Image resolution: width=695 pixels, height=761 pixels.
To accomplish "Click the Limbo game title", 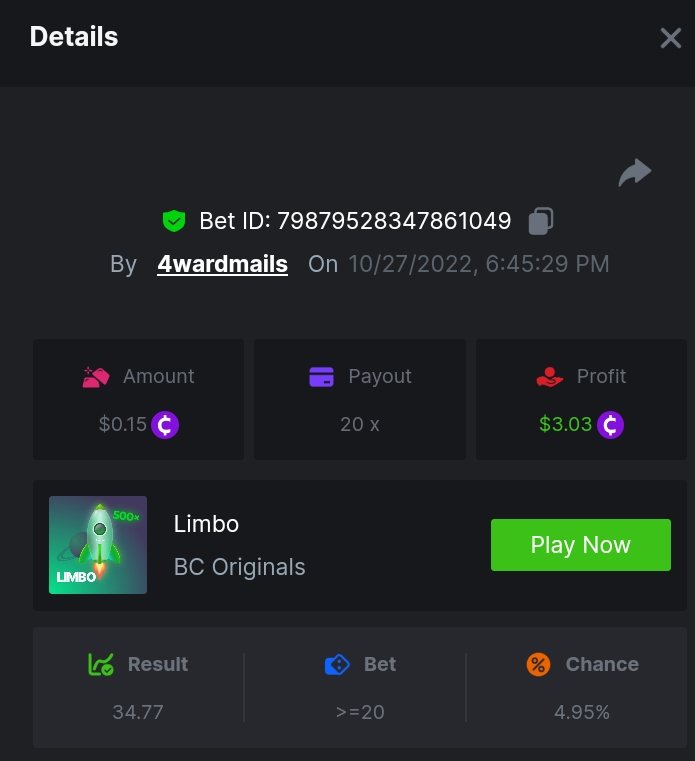I will click(x=206, y=523).
